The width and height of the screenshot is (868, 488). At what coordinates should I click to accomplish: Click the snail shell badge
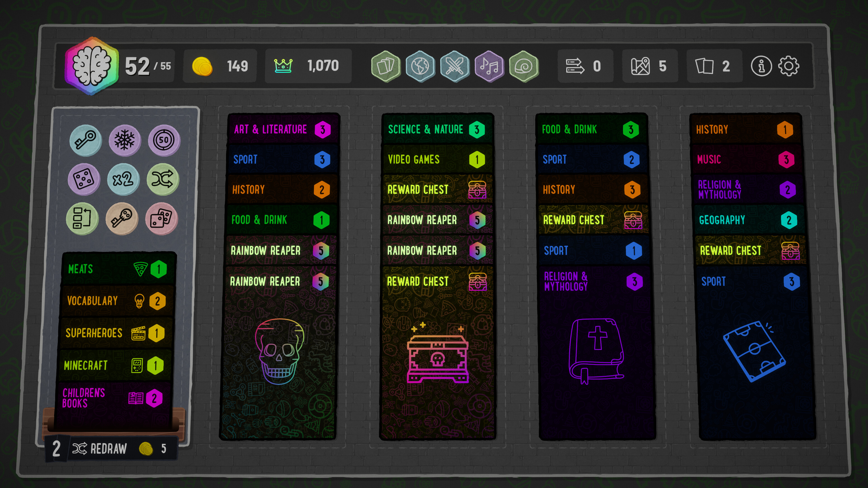524,66
